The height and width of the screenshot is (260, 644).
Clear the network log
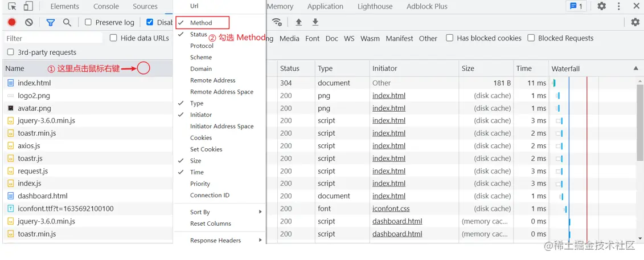click(29, 22)
